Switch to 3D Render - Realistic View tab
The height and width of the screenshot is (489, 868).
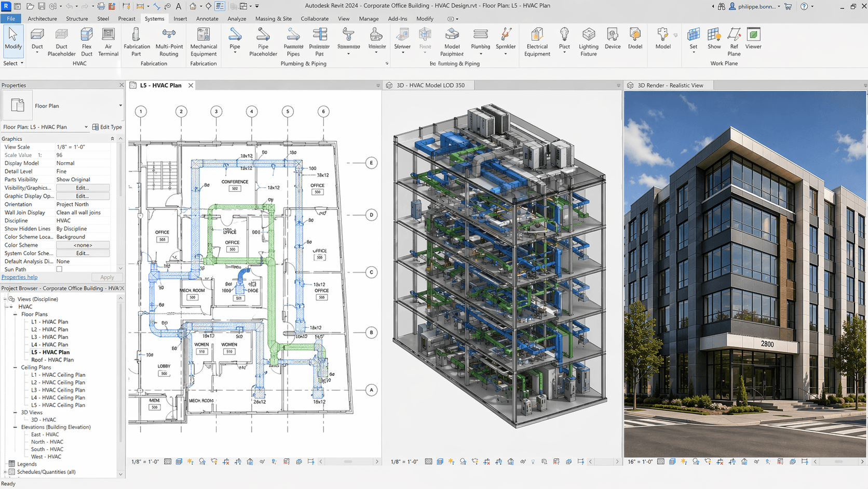(670, 85)
